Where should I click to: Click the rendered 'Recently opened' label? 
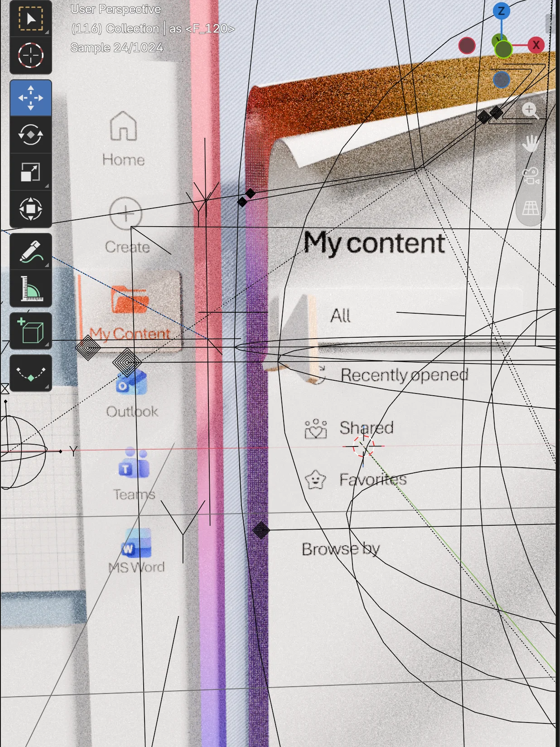click(x=404, y=375)
